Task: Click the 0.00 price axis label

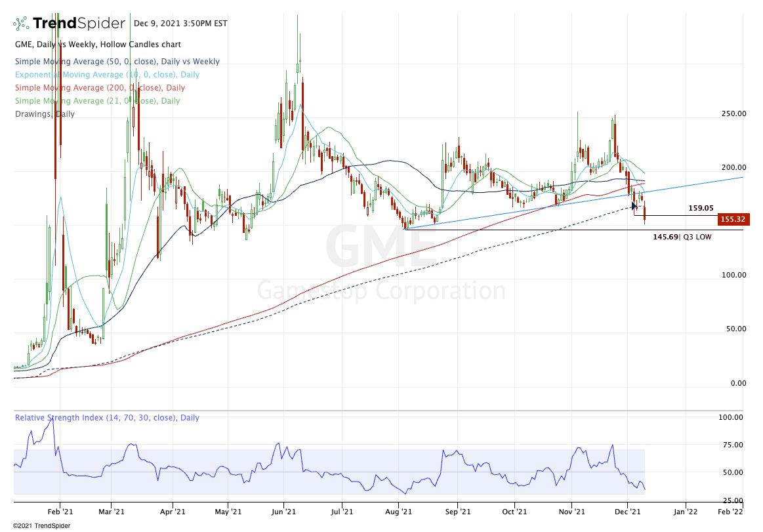Action: pyautogui.click(x=738, y=383)
